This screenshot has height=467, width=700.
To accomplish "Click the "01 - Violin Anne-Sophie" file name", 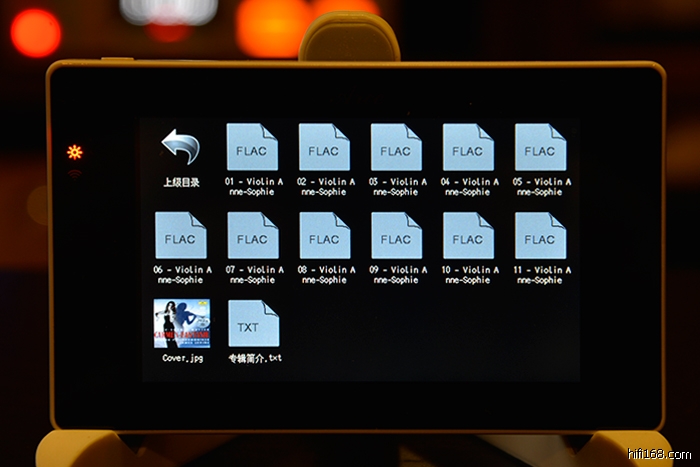I will (254, 187).
